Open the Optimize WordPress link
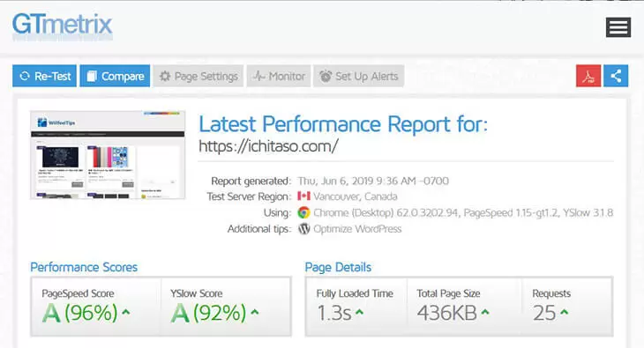The width and height of the screenshot is (644, 348). pyautogui.click(x=357, y=228)
